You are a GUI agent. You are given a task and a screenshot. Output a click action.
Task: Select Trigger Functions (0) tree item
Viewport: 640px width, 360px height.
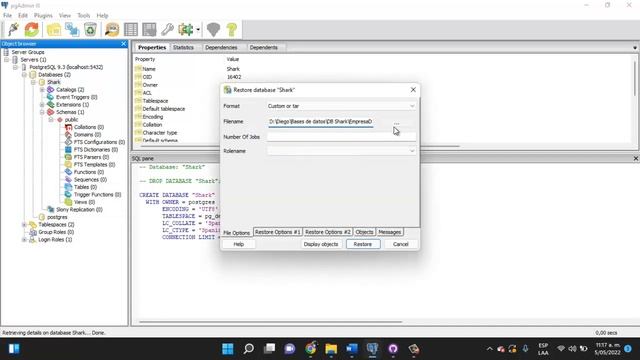pos(98,194)
